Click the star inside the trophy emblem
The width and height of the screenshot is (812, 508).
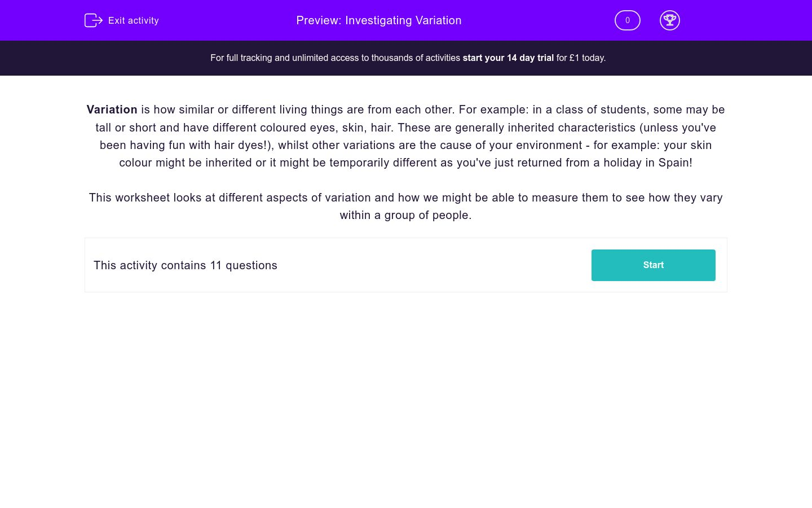(670, 19)
